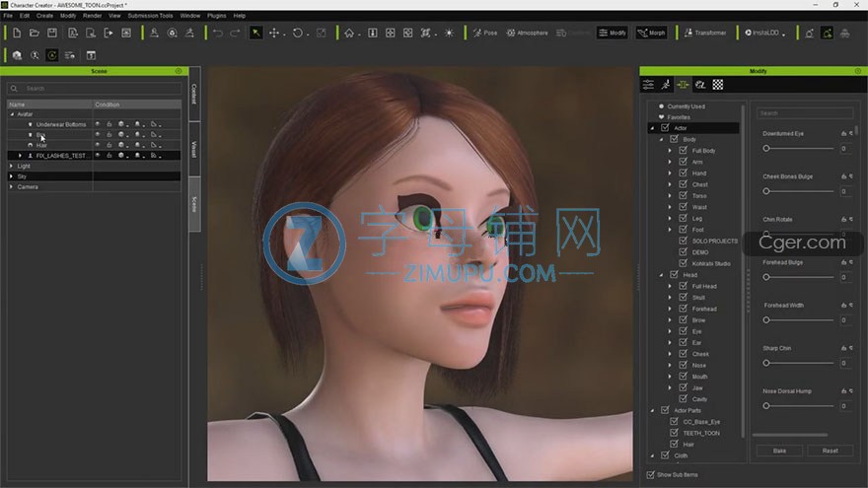Expand the Light node in Scene tree
Screen dimensions: 868x488
tap(11, 166)
